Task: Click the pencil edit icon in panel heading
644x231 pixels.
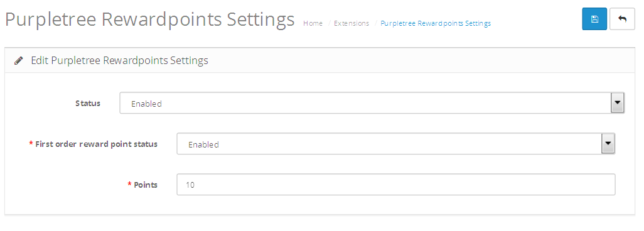Action: point(18,61)
